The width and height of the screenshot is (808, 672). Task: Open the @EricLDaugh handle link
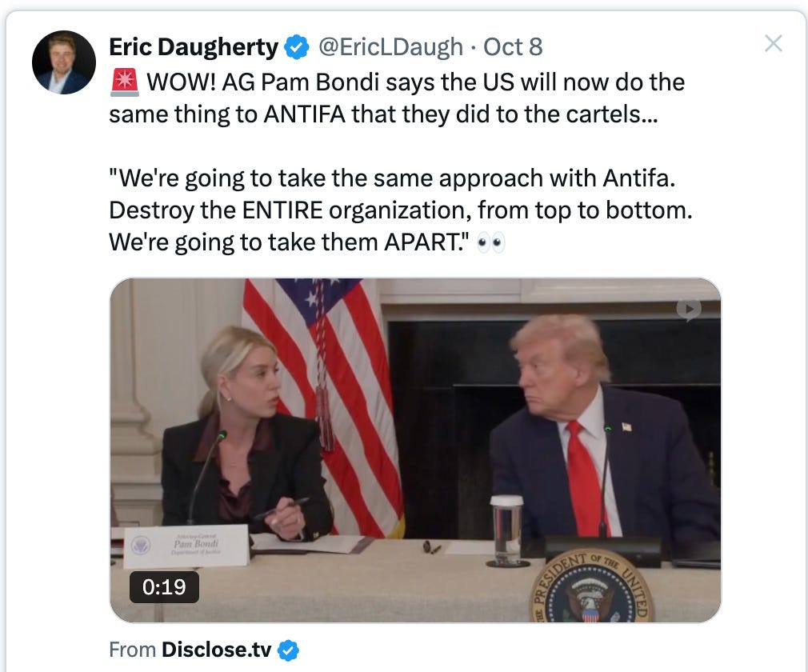click(390, 47)
